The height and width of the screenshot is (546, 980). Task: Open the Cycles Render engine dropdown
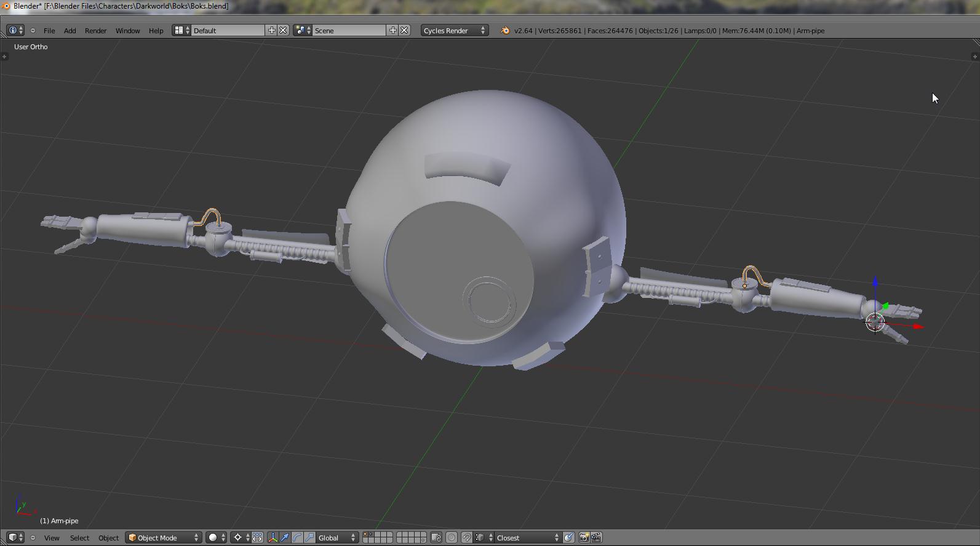coord(454,31)
